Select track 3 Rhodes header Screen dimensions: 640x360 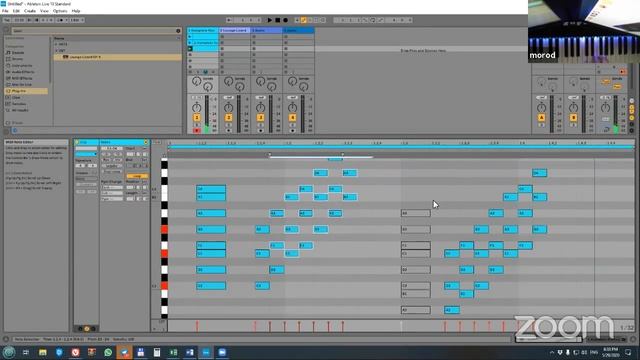pos(266,30)
